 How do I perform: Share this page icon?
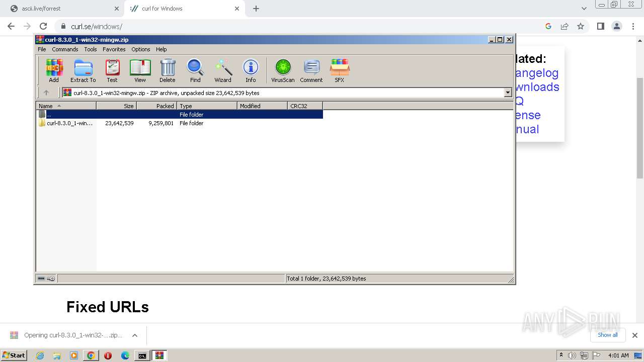pos(565,26)
